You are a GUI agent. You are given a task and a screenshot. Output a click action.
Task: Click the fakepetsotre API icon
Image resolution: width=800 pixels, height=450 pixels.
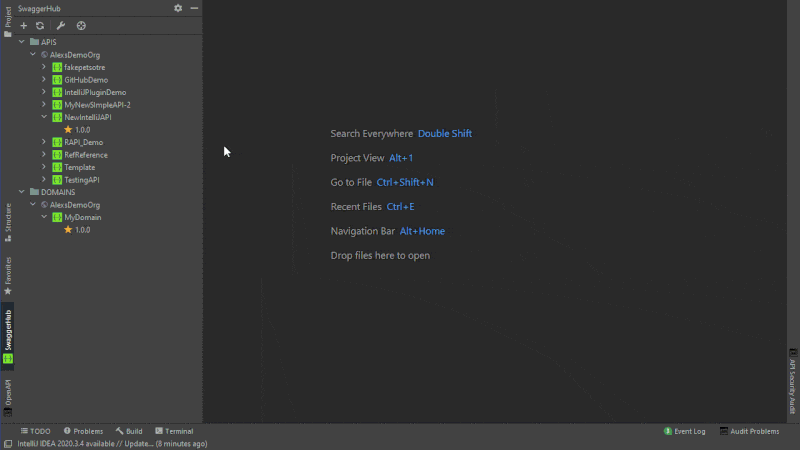[x=57, y=67]
